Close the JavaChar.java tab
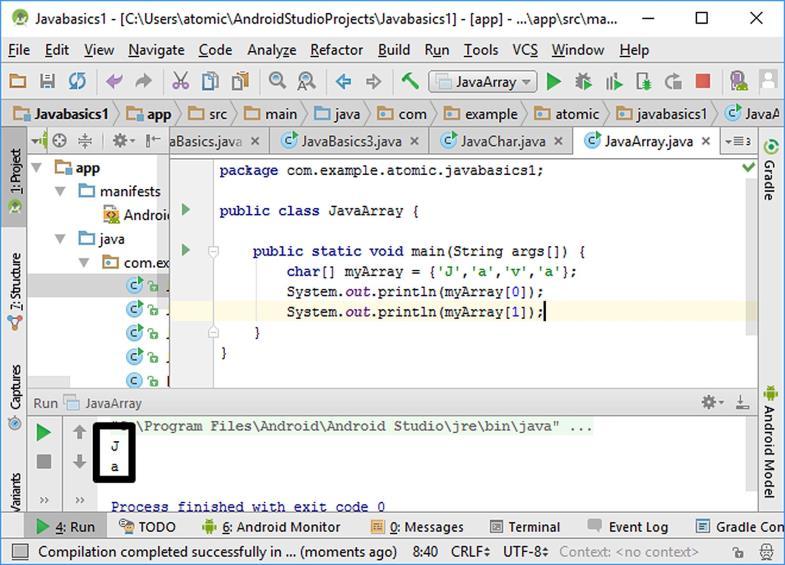This screenshot has width=785, height=565. tap(559, 142)
